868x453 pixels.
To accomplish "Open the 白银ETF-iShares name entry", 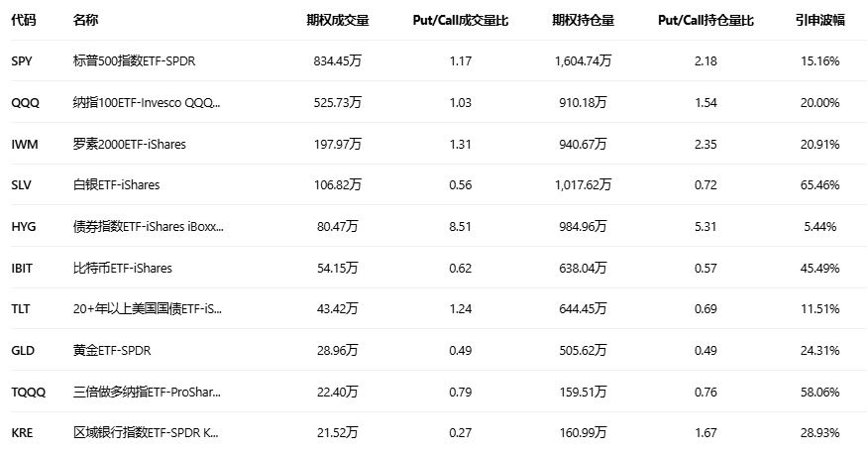I will tap(116, 185).
